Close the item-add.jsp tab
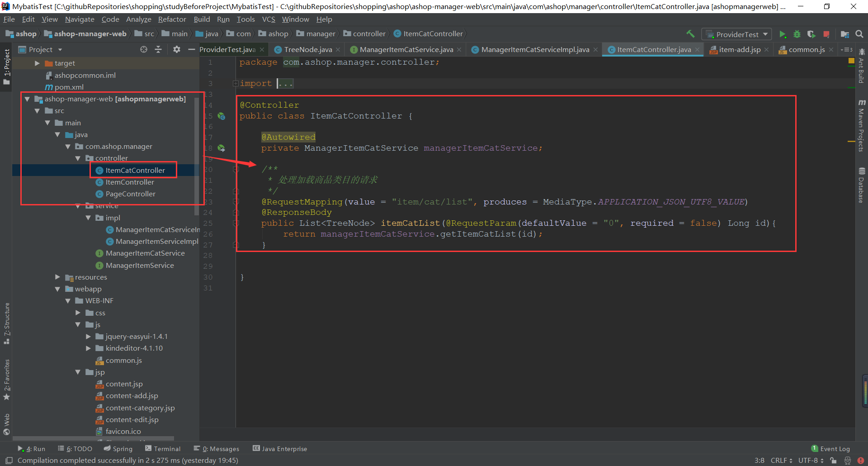The height and width of the screenshot is (466, 868). tap(766, 50)
